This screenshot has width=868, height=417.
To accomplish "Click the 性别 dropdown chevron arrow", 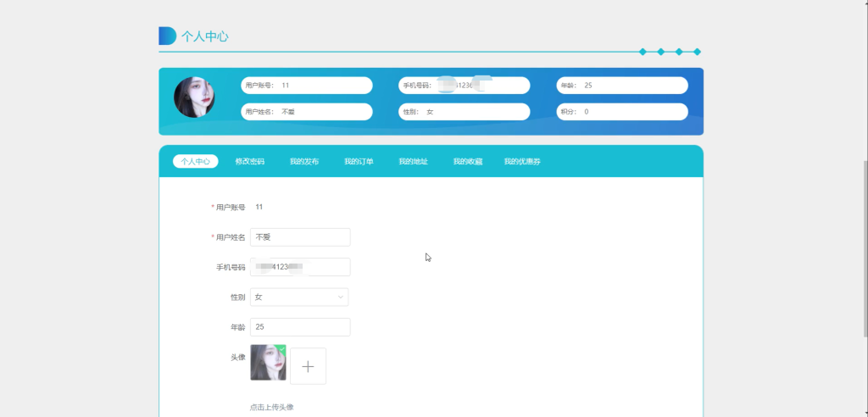I will pyautogui.click(x=341, y=297).
